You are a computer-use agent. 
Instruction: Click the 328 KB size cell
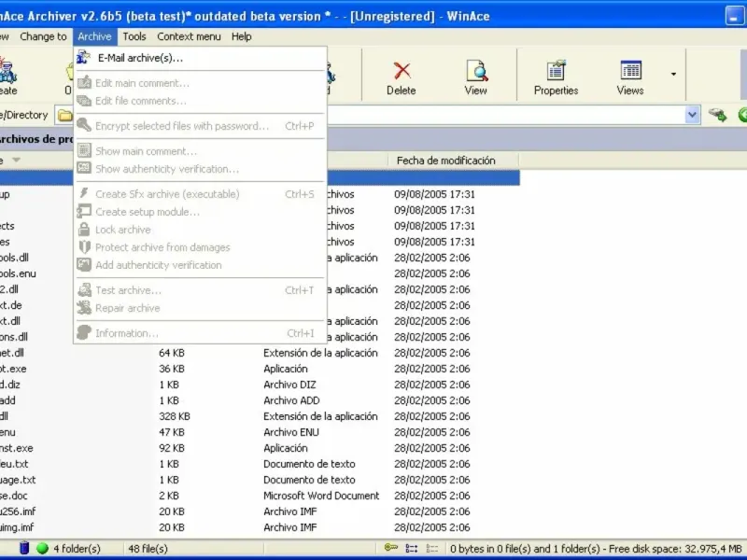175,416
